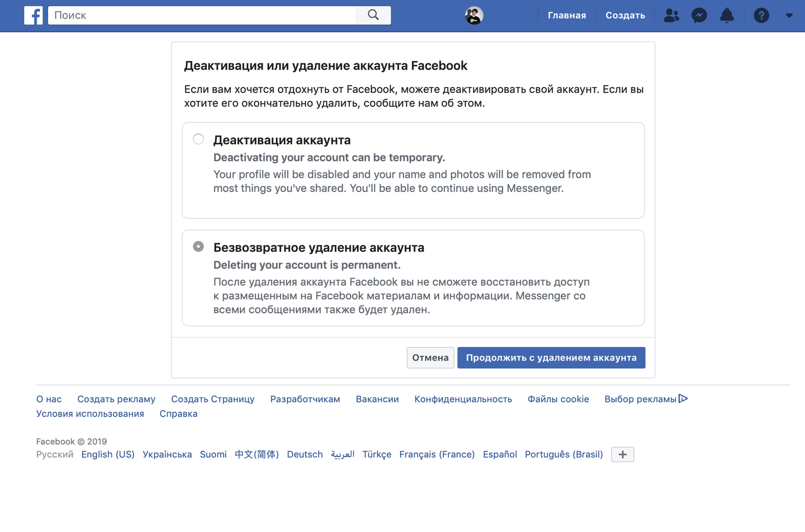
Task: Click the search magnifier button
Action: click(373, 15)
